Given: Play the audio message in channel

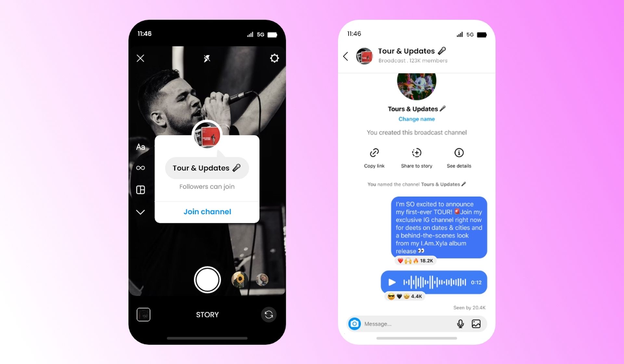Looking at the screenshot, I should click(391, 282).
